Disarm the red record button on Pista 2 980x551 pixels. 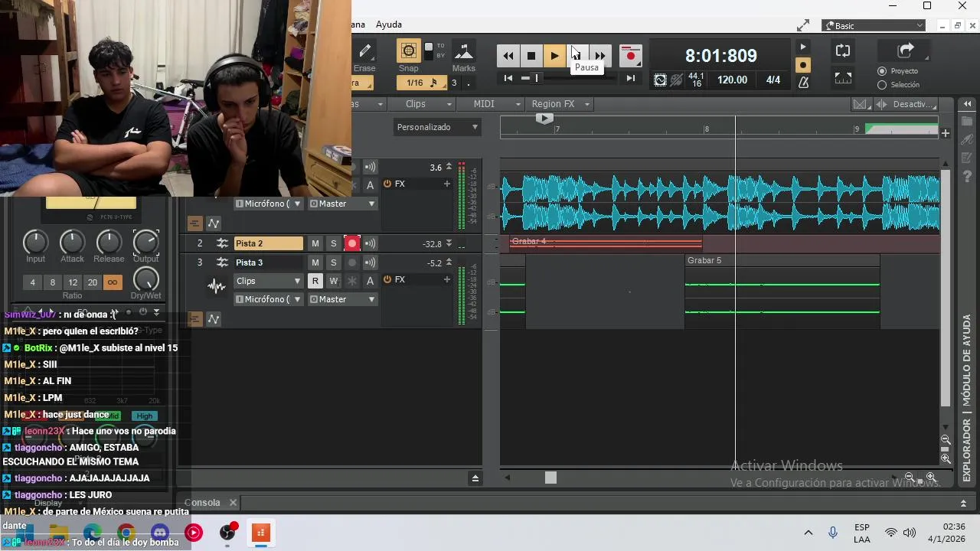(x=352, y=243)
